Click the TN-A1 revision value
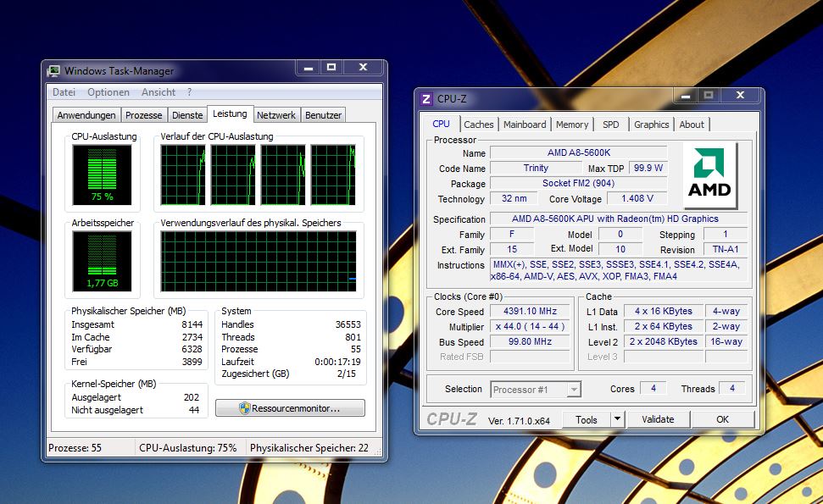Image resolution: width=823 pixels, height=504 pixels. [x=726, y=249]
